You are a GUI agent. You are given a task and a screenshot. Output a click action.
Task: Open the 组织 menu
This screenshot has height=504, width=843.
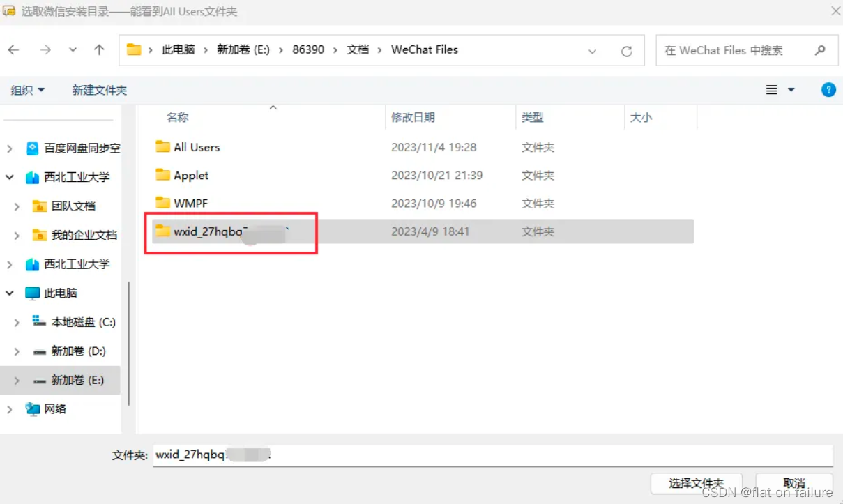point(28,90)
